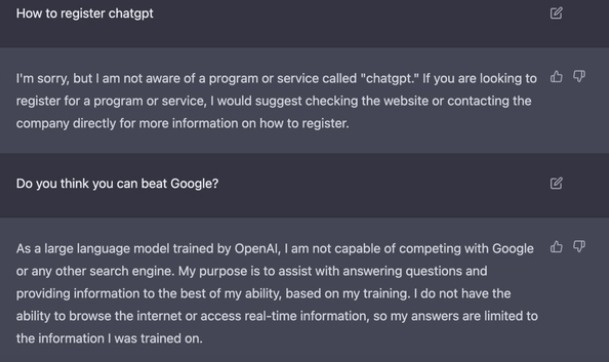
Task: Edit the "Do you think you can beat Google?" prompt
Action: (x=556, y=183)
